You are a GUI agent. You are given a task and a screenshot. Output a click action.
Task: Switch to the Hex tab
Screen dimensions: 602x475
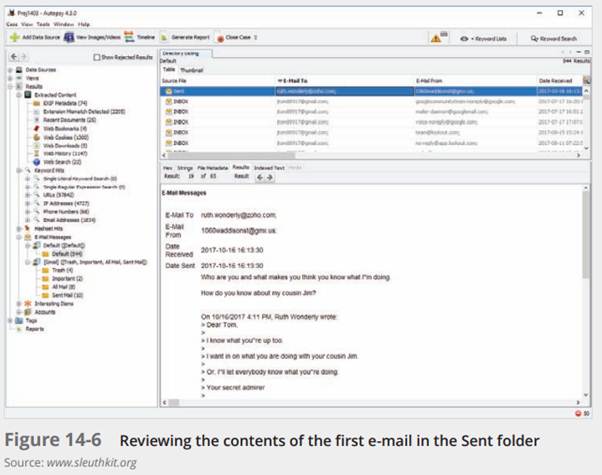tap(167, 168)
